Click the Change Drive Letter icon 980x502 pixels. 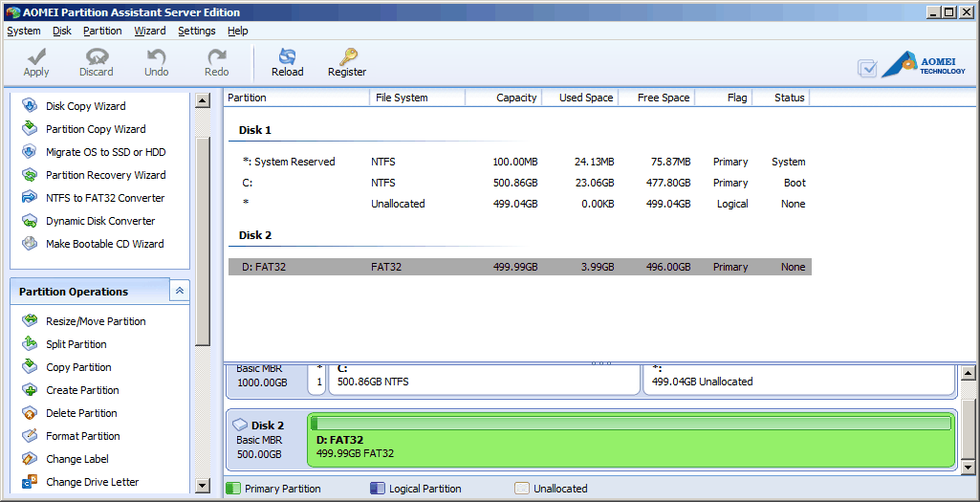coord(30,482)
